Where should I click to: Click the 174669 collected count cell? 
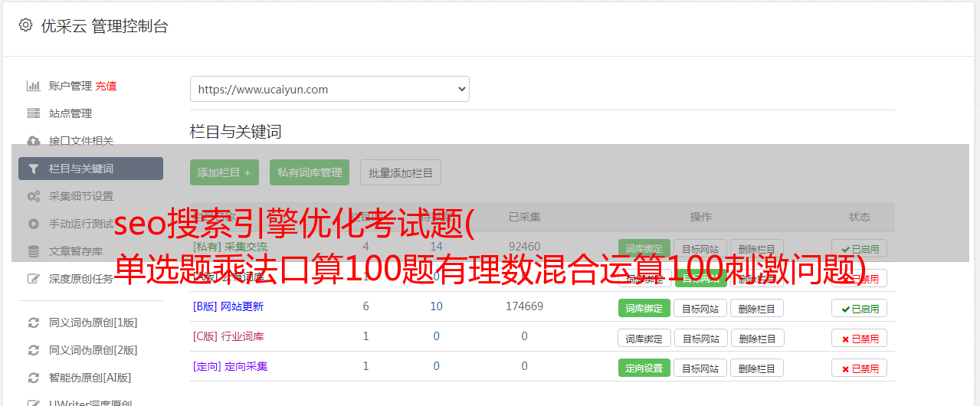coord(524,306)
